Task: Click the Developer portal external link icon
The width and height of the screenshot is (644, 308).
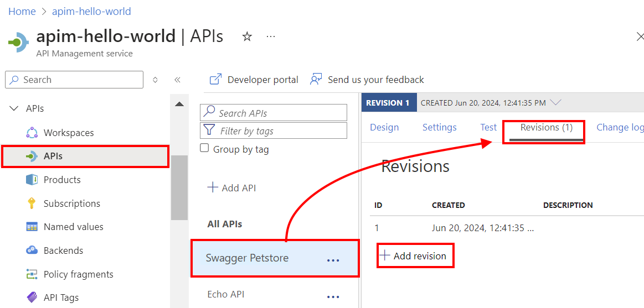Action: pyautogui.click(x=215, y=79)
